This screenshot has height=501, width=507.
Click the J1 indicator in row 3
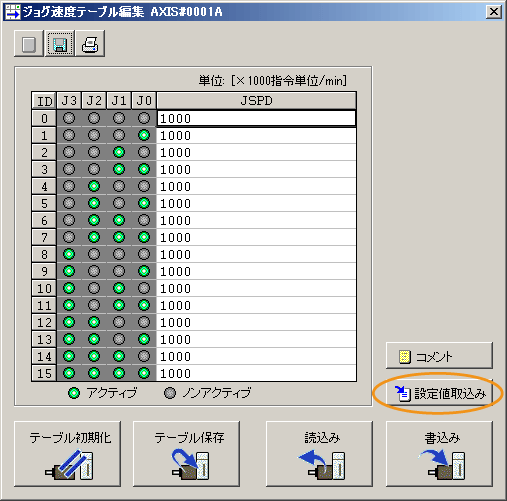(x=119, y=169)
